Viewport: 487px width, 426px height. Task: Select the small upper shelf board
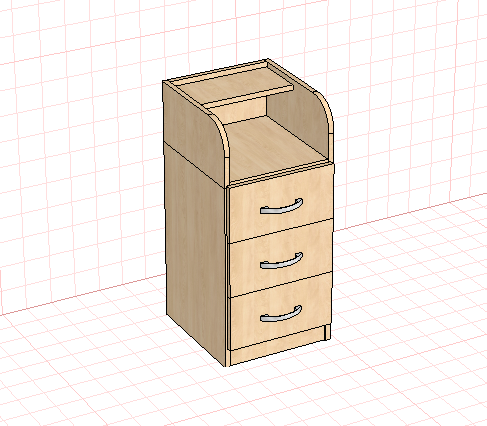click(x=235, y=86)
